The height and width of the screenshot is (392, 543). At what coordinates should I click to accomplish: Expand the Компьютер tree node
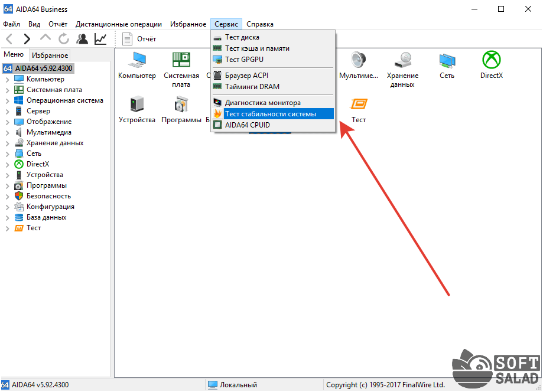[x=7, y=80]
